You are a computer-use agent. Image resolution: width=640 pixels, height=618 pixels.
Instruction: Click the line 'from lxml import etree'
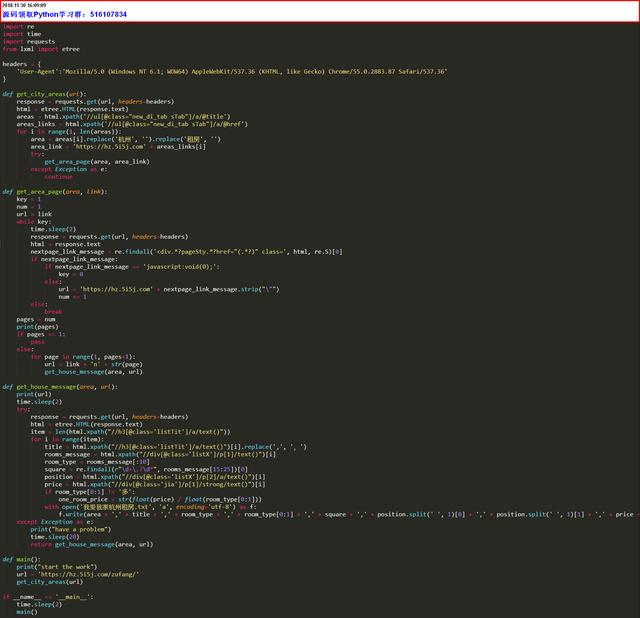pyautogui.click(x=41, y=49)
